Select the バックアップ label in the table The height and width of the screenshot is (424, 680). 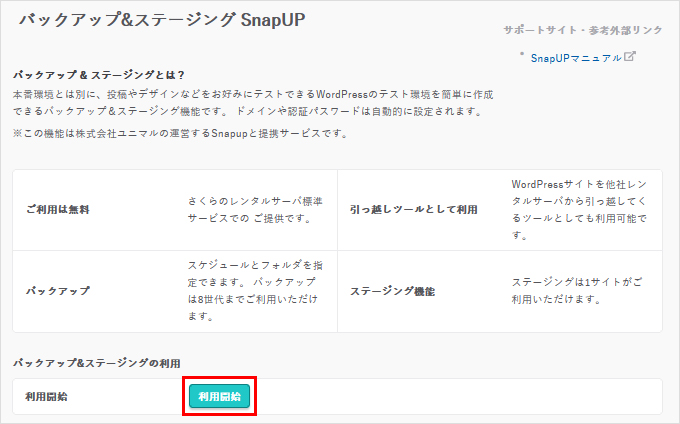(x=58, y=292)
